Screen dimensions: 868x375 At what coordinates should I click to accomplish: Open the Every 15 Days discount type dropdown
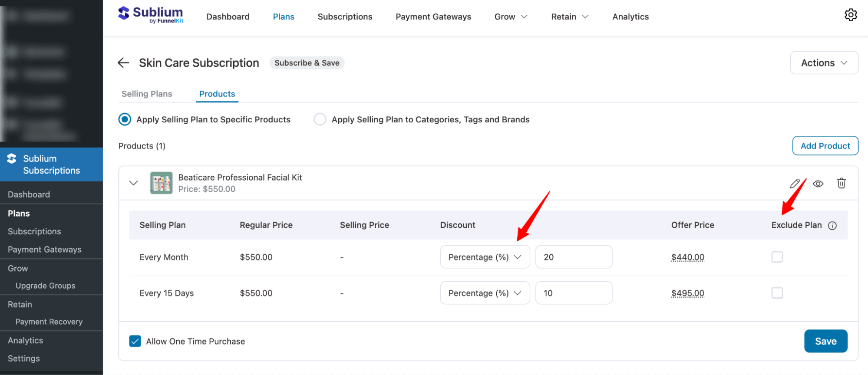[x=485, y=293]
